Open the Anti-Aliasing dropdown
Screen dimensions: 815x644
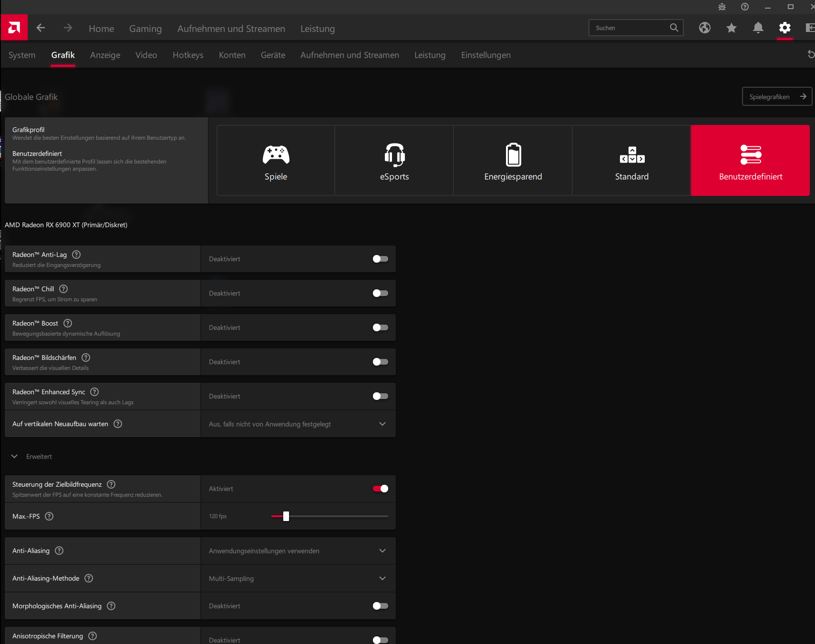(x=298, y=551)
